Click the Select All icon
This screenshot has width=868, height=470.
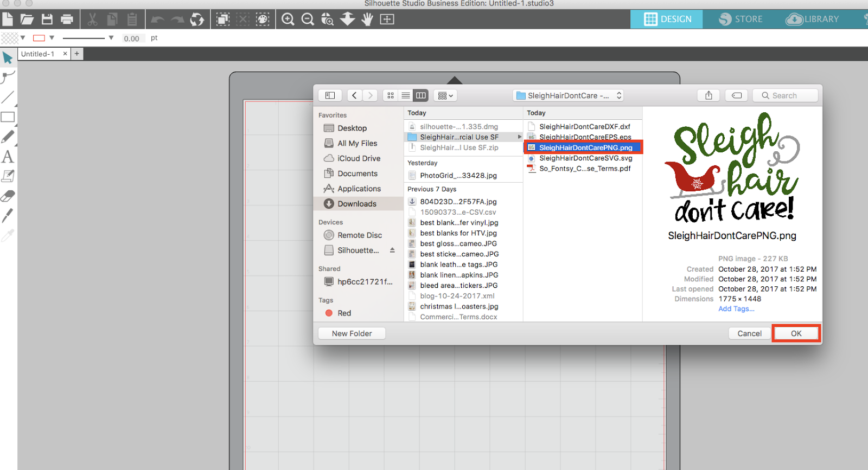[x=223, y=20]
